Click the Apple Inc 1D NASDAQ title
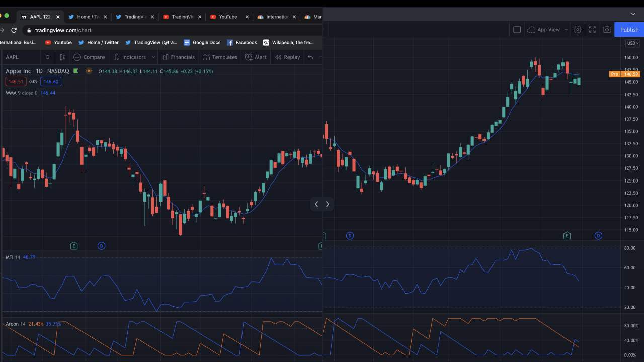 point(37,71)
